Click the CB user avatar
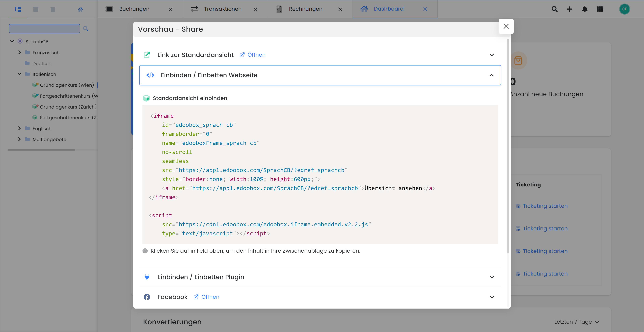The height and width of the screenshot is (332, 644). (x=624, y=9)
